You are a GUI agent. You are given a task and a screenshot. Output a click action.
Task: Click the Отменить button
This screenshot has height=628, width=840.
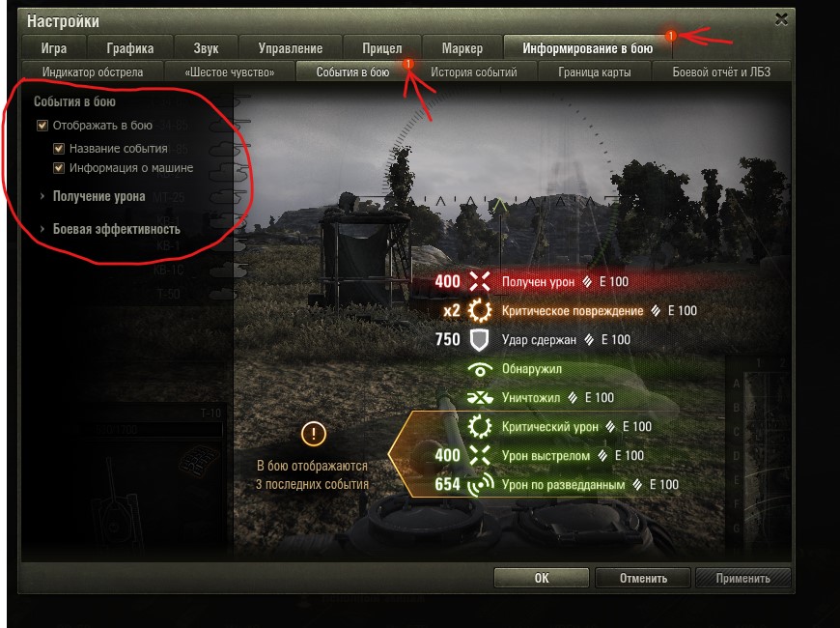(x=643, y=578)
